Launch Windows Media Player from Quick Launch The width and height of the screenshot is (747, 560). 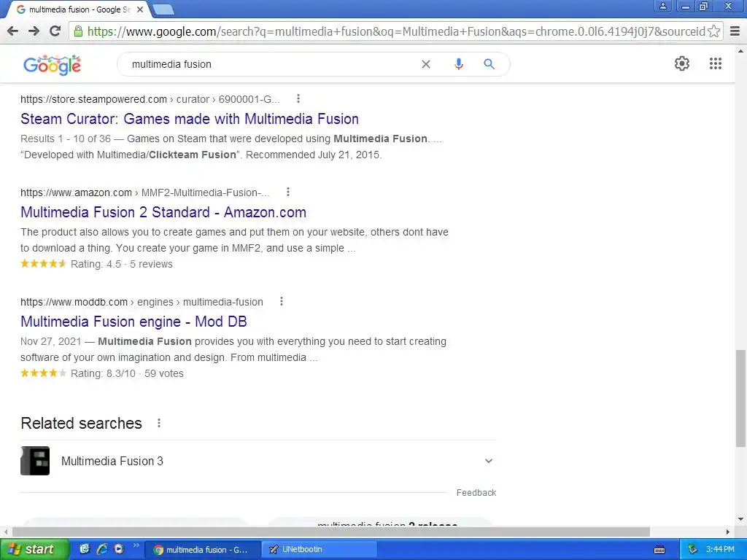click(x=118, y=549)
